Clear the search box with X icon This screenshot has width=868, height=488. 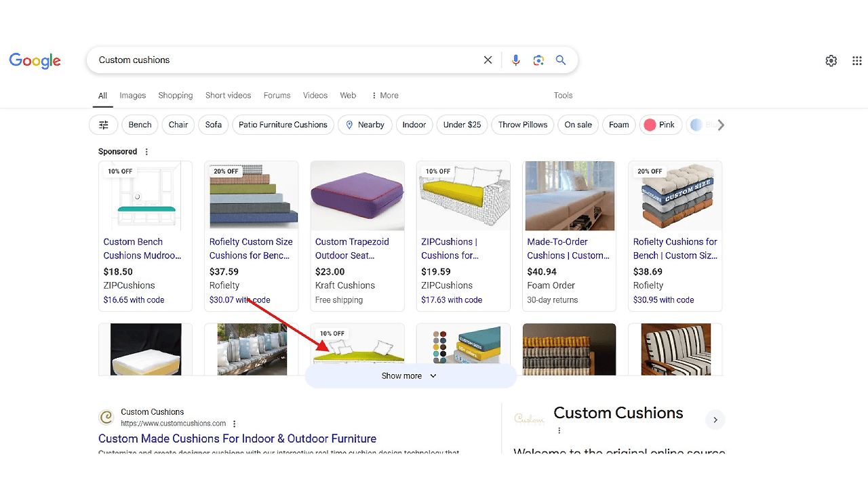488,60
